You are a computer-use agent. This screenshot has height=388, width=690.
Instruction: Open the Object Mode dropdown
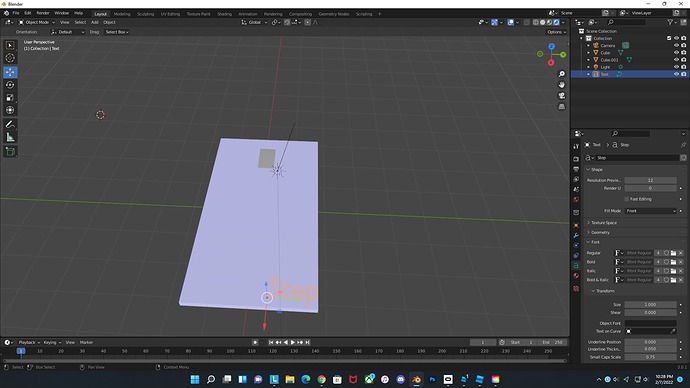coord(37,22)
